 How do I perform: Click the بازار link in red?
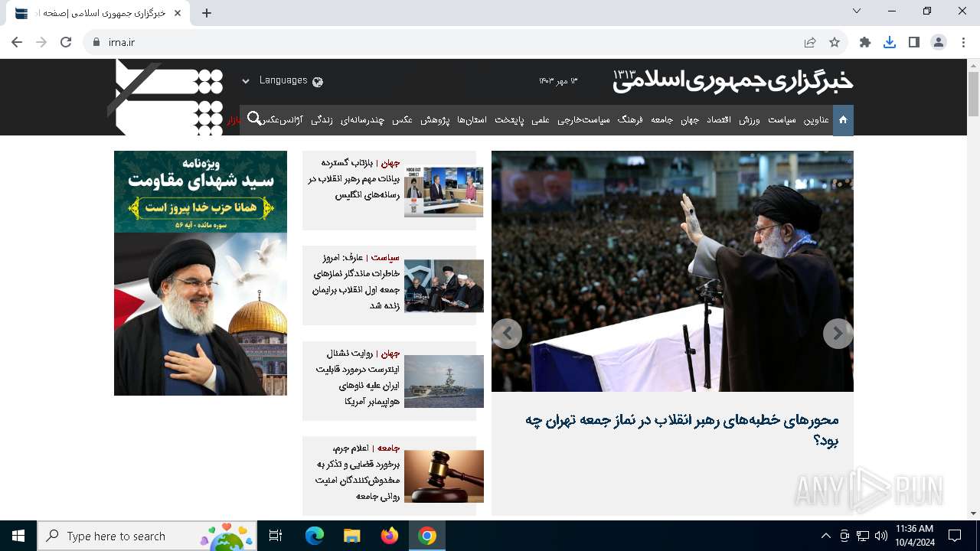coord(233,120)
